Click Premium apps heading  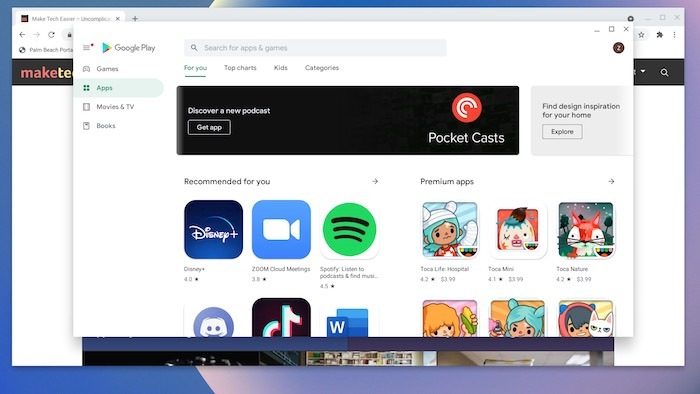pyautogui.click(x=447, y=182)
